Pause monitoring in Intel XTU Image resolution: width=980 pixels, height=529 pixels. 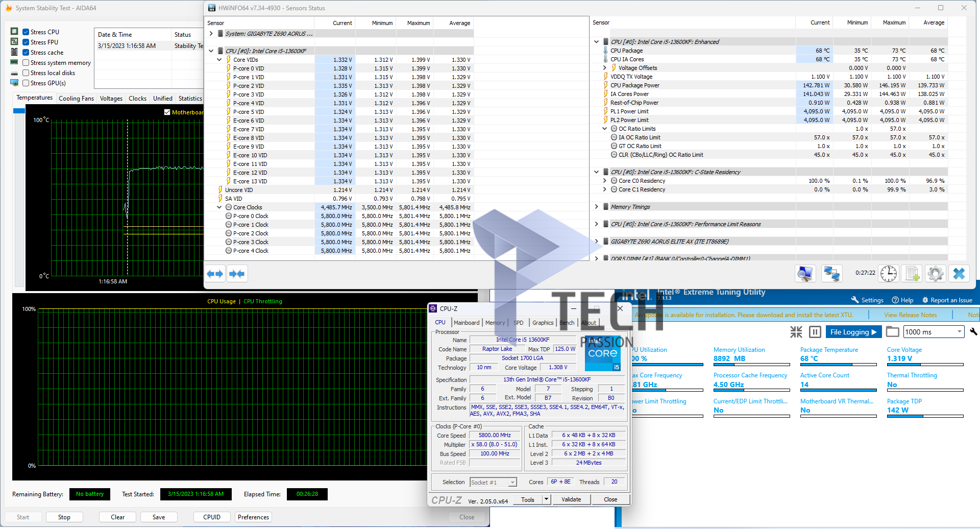815,332
